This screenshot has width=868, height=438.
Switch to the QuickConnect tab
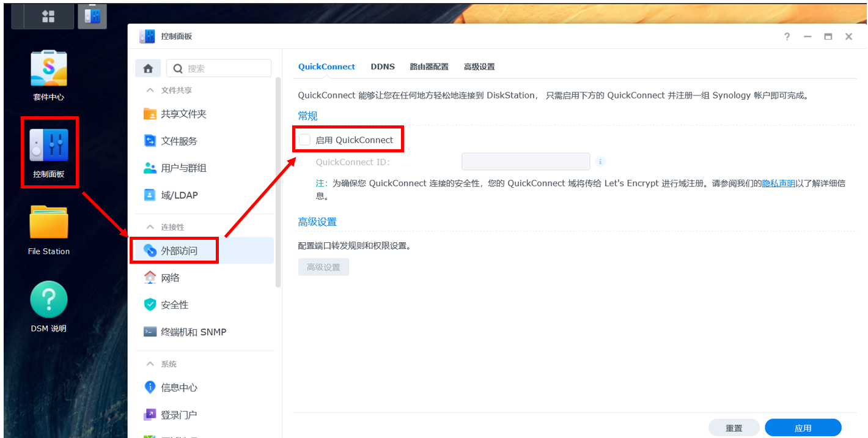pos(326,67)
